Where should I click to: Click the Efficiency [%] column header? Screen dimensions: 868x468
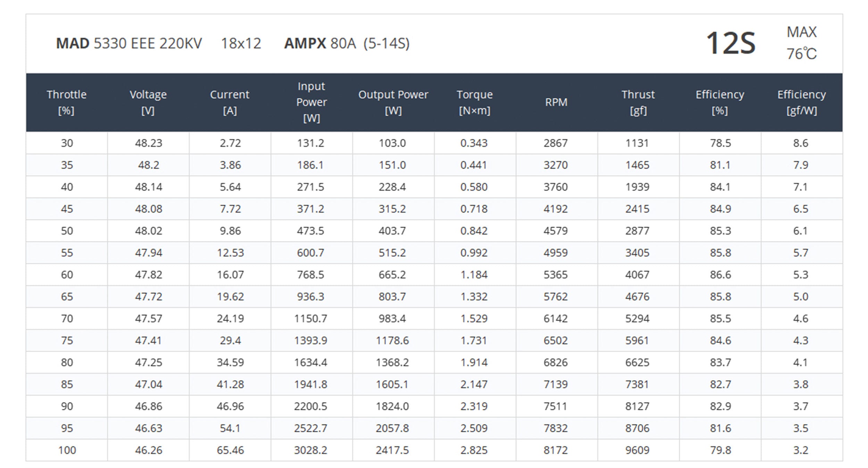pos(720,102)
